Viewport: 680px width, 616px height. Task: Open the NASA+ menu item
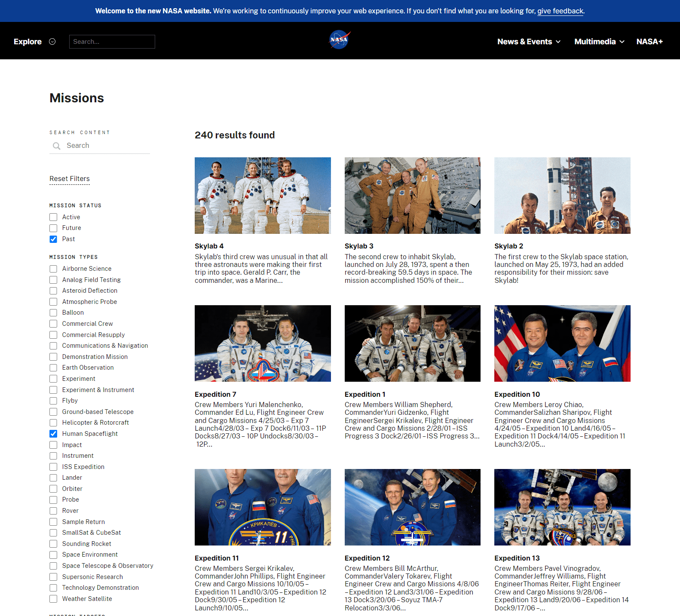click(x=649, y=42)
